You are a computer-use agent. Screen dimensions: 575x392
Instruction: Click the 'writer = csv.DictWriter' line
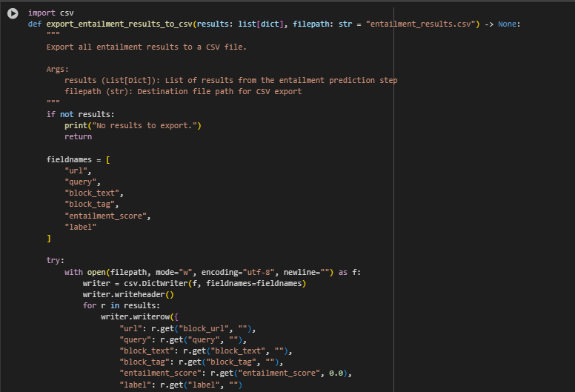tap(194, 284)
